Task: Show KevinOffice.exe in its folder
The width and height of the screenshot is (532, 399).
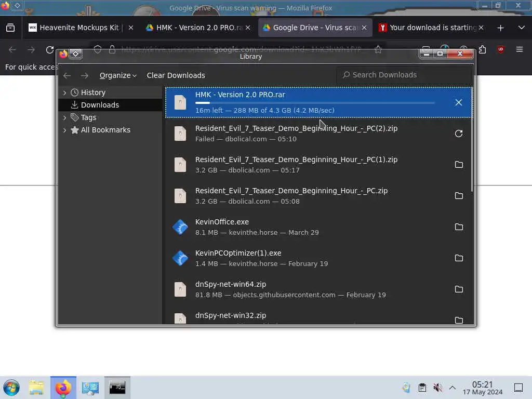Action: [459, 227]
